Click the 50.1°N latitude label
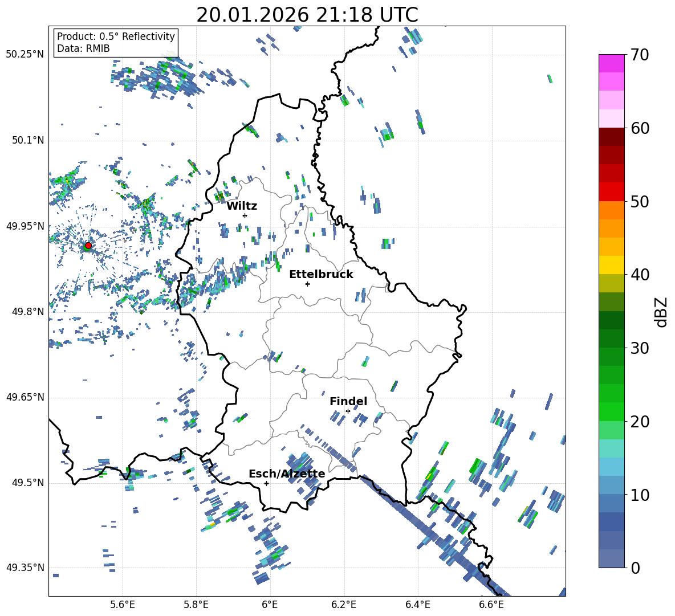Image resolution: width=675 pixels, height=616 pixels. tap(28, 141)
